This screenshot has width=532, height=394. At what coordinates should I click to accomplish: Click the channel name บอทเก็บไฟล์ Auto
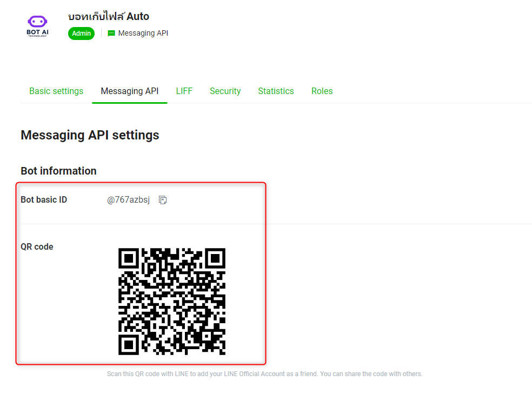[x=109, y=16]
